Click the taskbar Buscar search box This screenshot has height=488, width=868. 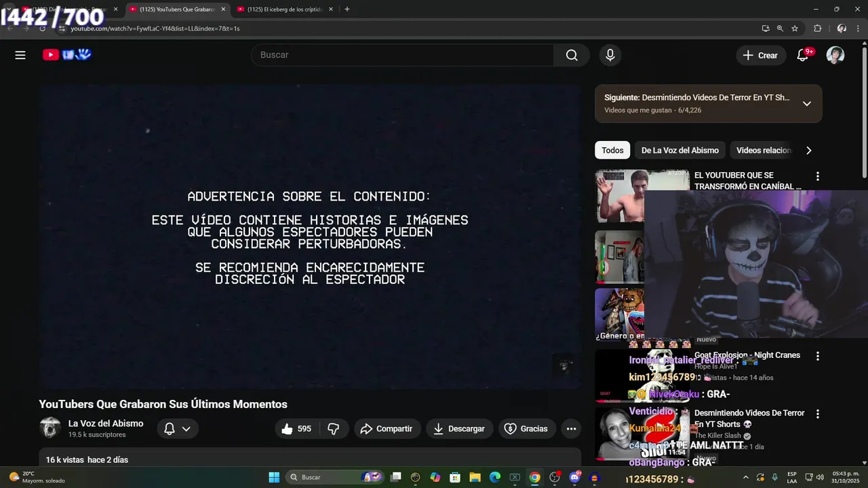point(336,477)
